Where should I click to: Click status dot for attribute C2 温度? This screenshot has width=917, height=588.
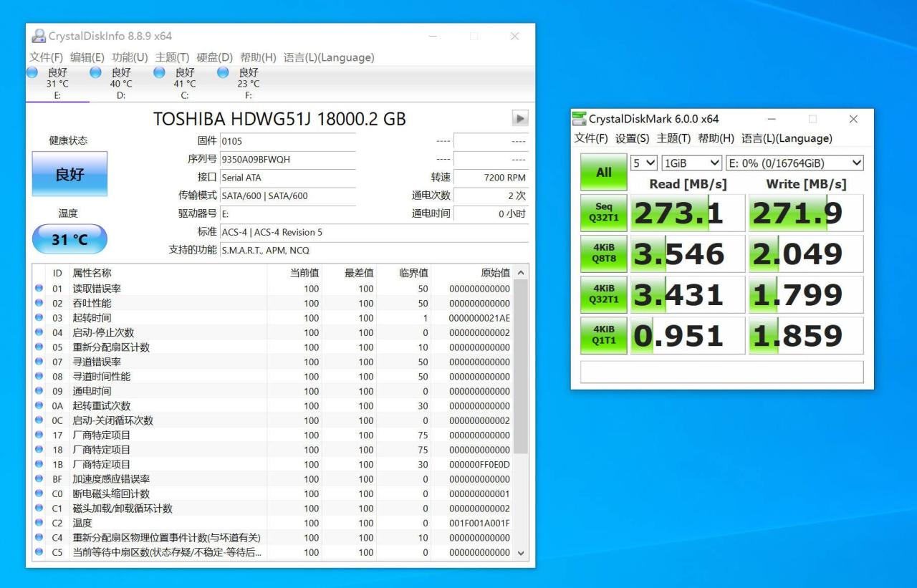point(39,523)
